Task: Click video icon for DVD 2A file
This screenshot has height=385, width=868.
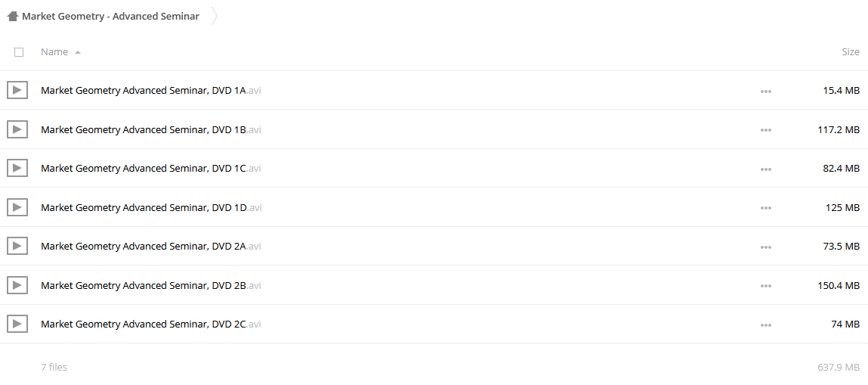Action: coord(17,246)
